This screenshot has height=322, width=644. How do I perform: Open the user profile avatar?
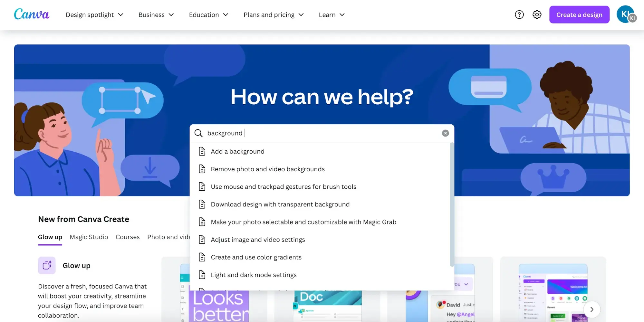[625, 14]
